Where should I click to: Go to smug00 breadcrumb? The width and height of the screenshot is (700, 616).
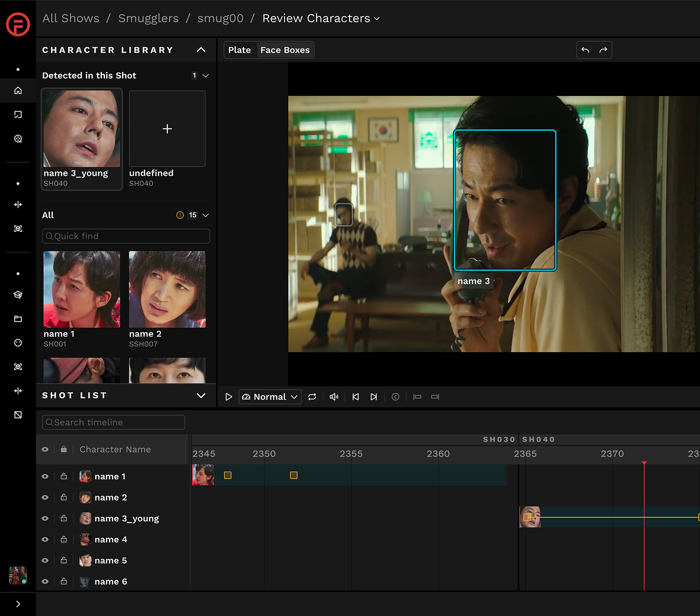tap(220, 18)
